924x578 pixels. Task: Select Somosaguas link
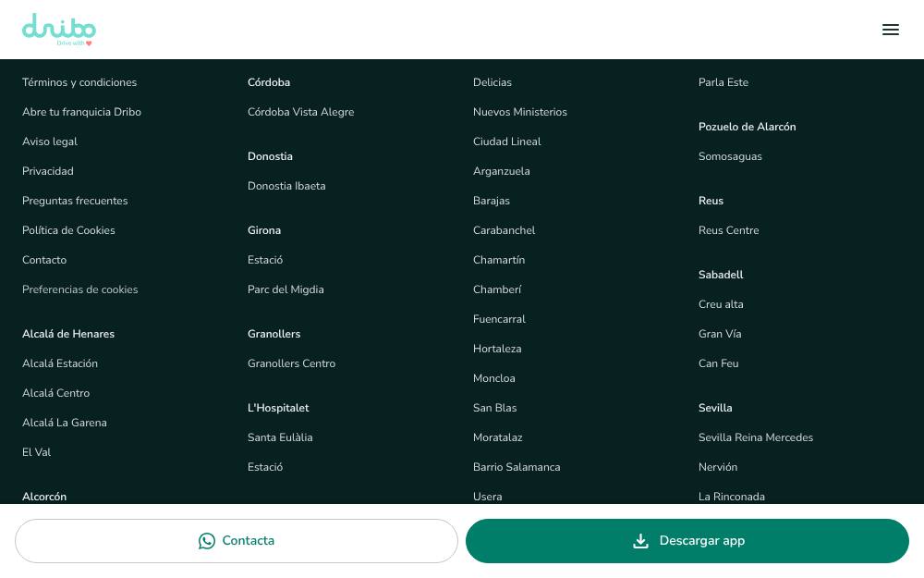(731, 156)
